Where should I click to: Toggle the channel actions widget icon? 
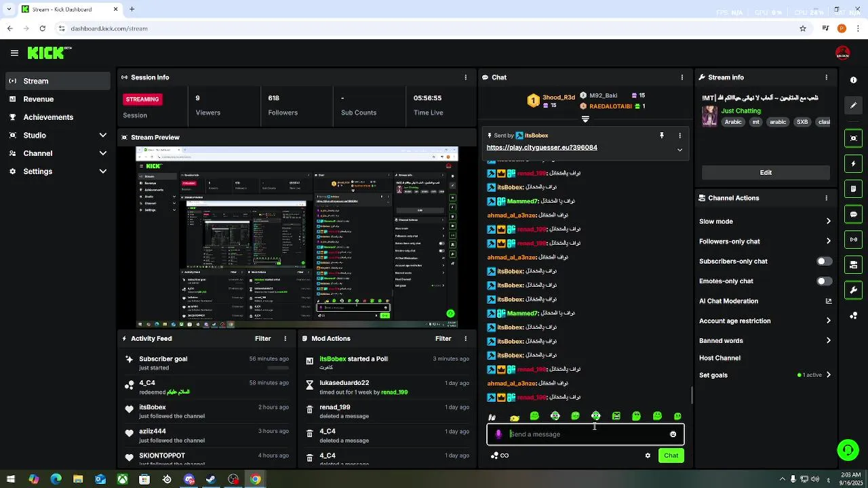point(853,264)
